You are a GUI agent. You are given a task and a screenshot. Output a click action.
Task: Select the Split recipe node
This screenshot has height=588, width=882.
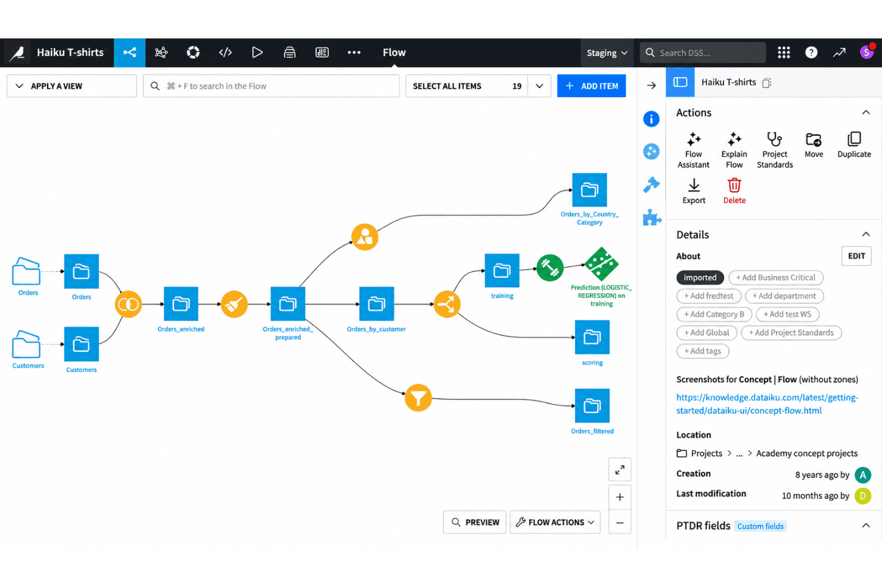click(x=447, y=304)
